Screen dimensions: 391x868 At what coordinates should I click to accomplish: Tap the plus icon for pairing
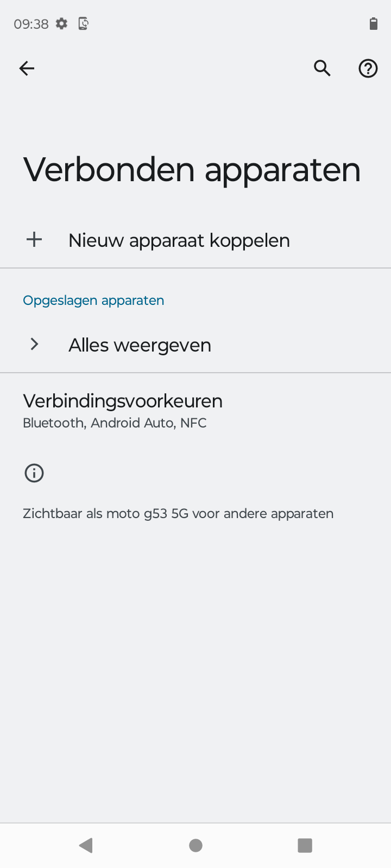click(x=34, y=240)
